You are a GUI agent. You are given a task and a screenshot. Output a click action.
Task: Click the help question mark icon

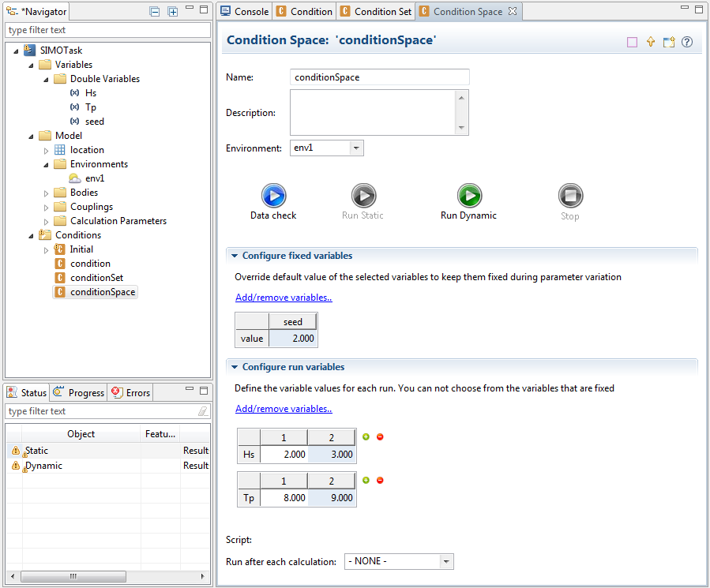pos(687,43)
